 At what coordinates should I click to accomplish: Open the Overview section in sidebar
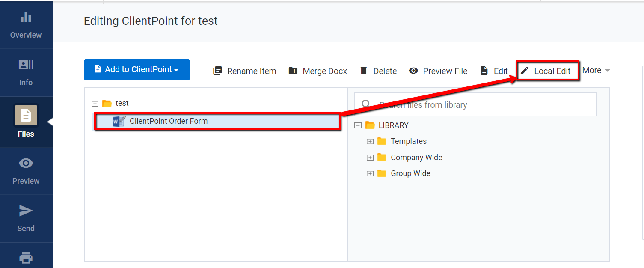pos(26,25)
